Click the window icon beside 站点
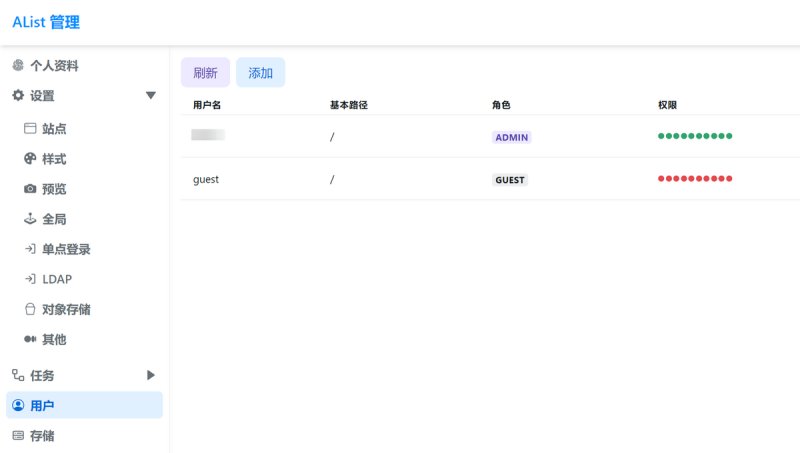 tap(30, 128)
